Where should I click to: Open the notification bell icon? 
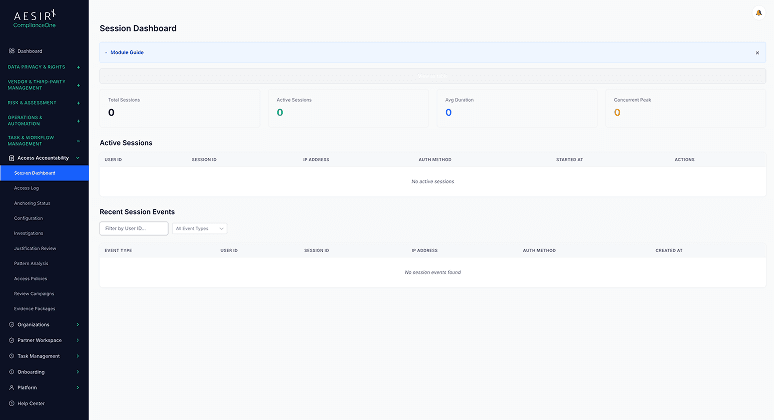[x=759, y=13]
